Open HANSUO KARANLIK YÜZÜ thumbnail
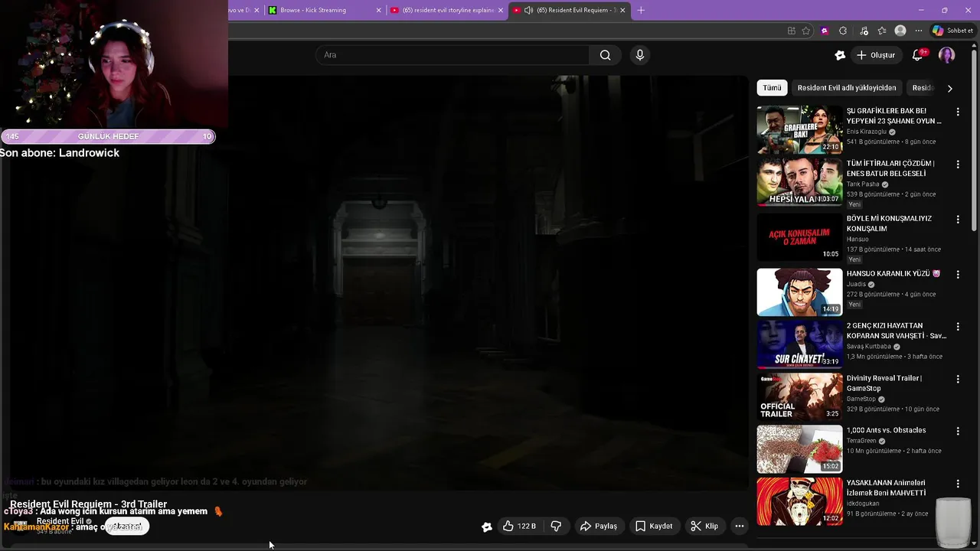 [x=799, y=292]
